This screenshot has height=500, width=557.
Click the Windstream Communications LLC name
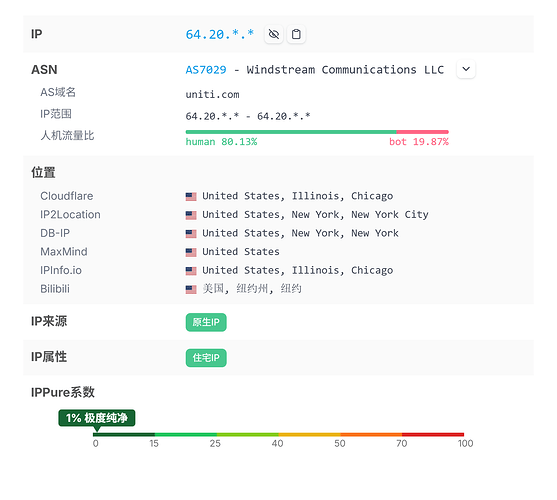[x=345, y=70]
